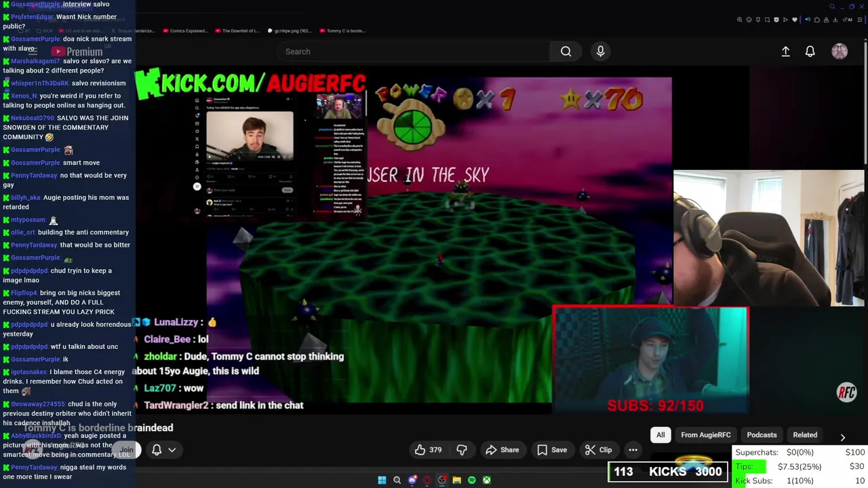Click the YouTube page scrollbar

(x=865, y=102)
